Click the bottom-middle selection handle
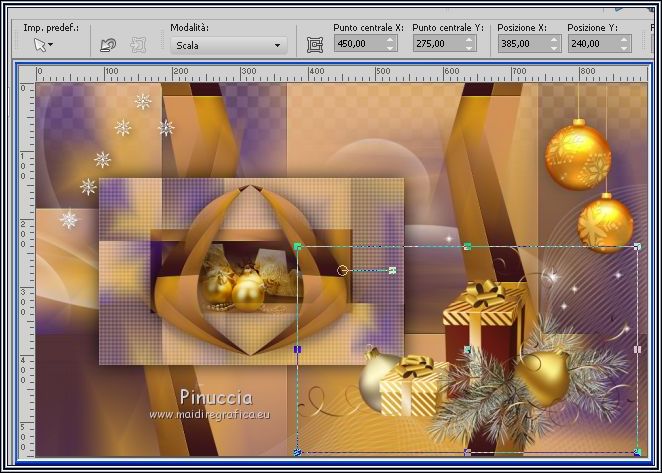The image size is (662, 473). tap(467, 452)
